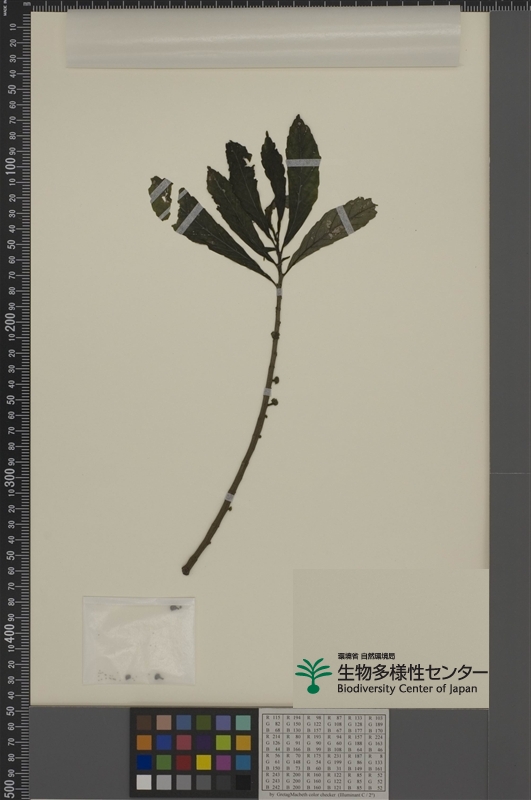The height and width of the screenshot is (800, 531).
Task: Select the orange swatch on the color chart
Action: coord(144,742)
